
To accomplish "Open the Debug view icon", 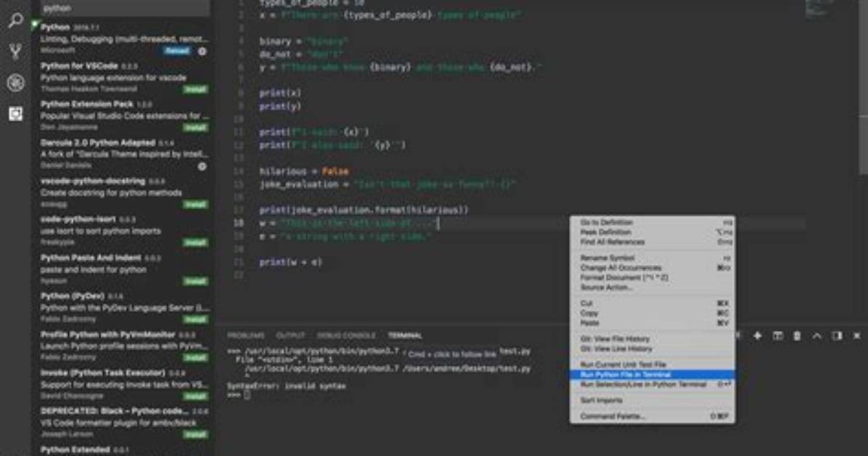I will click(15, 83).
